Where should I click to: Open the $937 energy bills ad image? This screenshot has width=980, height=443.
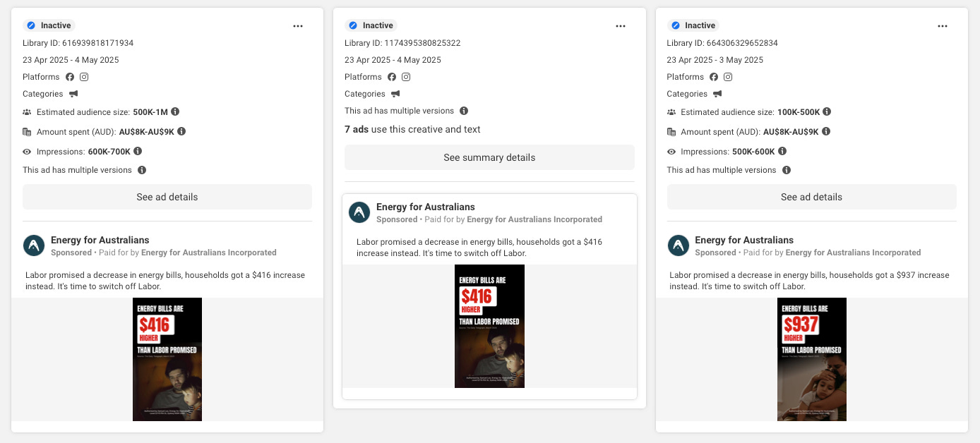tap(812, 359)
